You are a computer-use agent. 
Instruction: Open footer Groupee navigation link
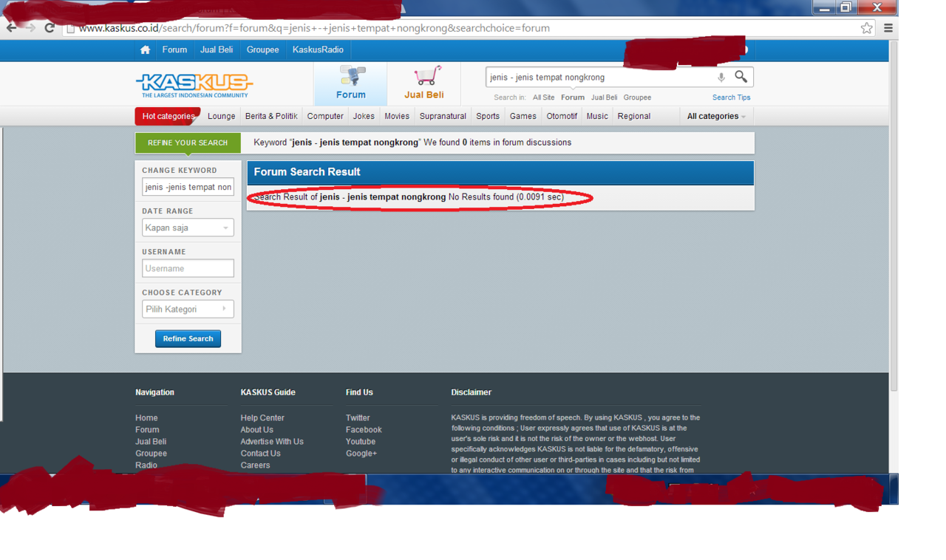[x=151, y=454]
